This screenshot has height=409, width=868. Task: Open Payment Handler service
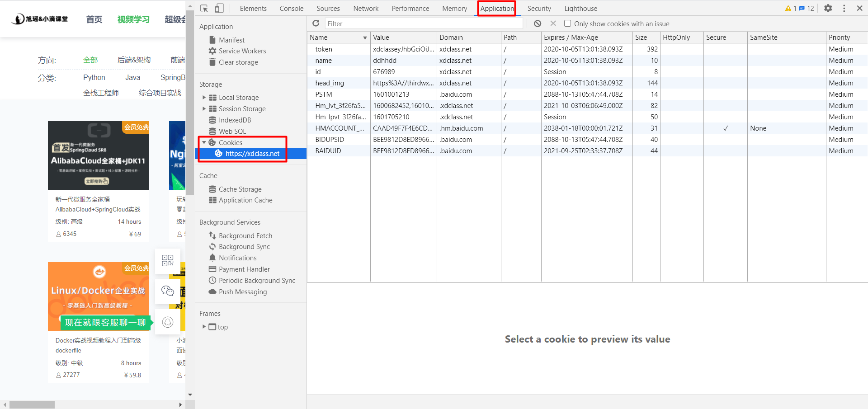point(239,269)
